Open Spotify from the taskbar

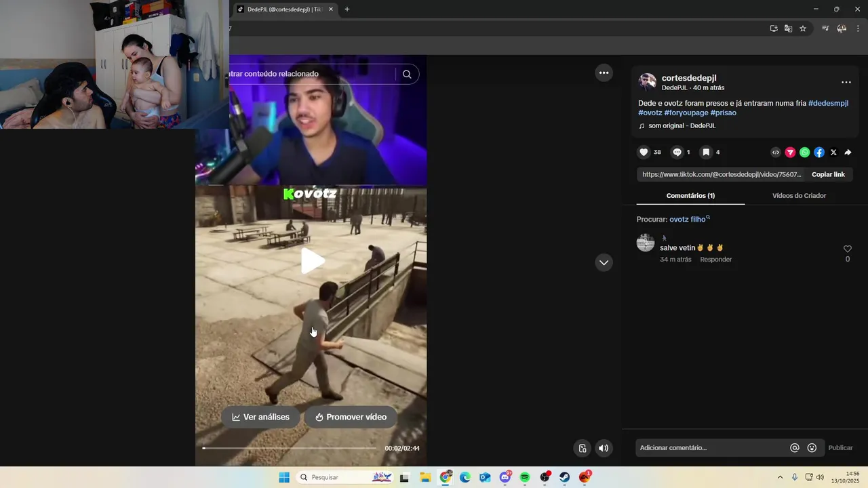(x=525, y=477)
